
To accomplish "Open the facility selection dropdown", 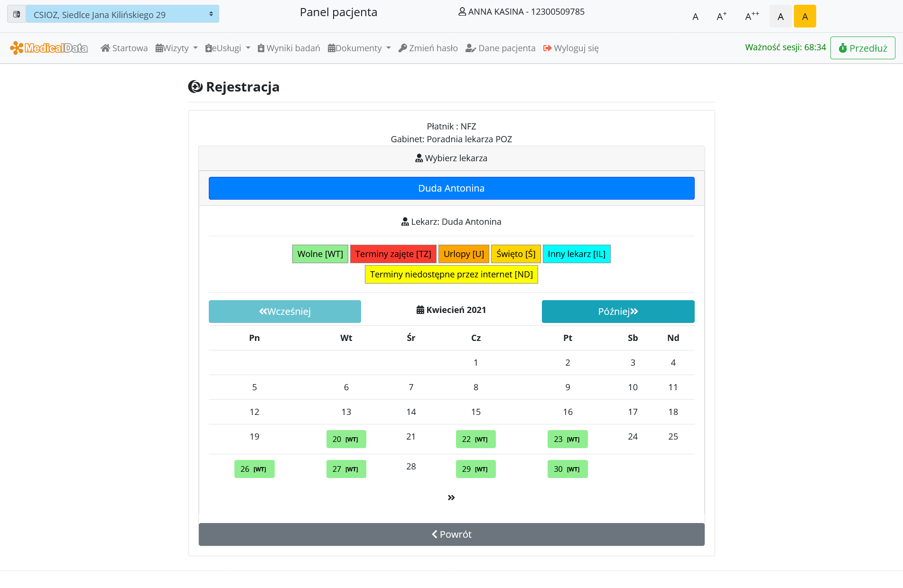I will (122, 14).
